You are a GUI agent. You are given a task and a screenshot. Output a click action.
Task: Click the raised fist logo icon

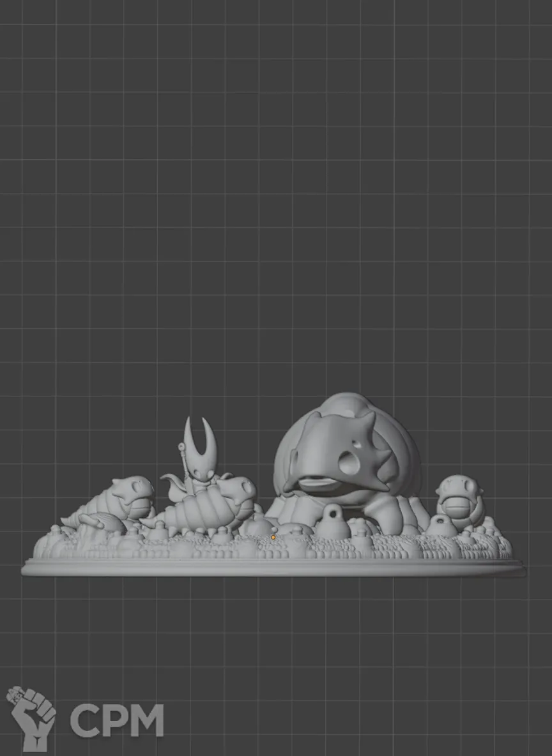click(31, 717)
